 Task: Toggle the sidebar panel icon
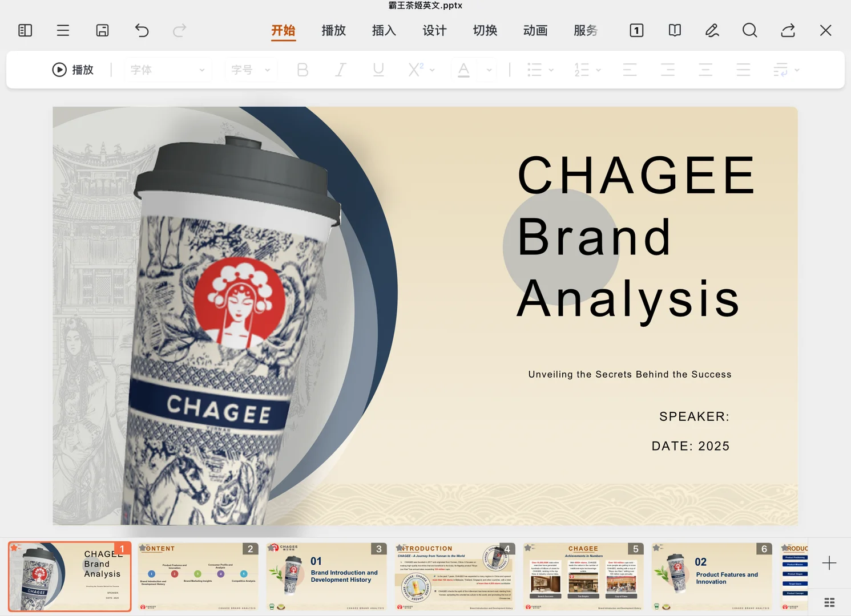(25, 30)
